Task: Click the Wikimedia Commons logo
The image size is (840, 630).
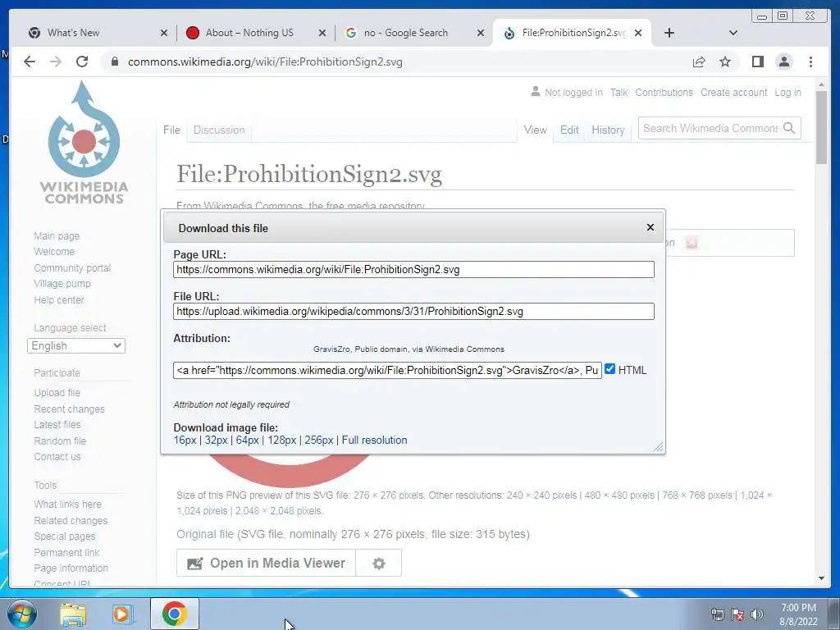Action: (x=84, y=143)
